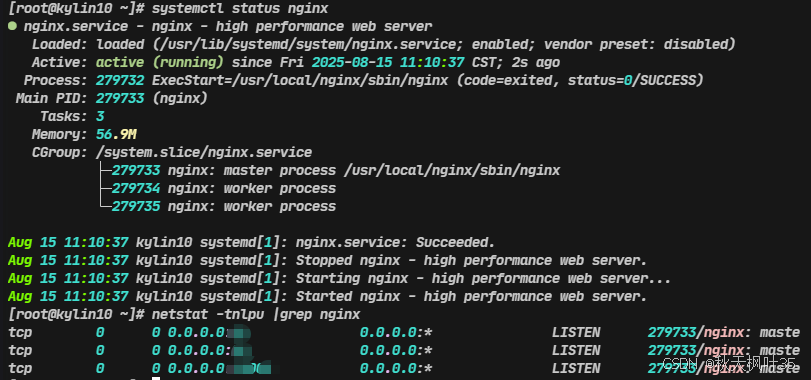This screenshot has height=380, width=811.
Task: Click 'vendor preset: disabled' text
Action: click(x=635, y=44)
